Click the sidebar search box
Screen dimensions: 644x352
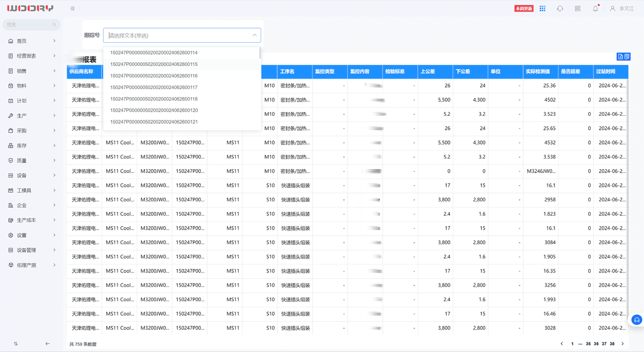click(x=31, y=25)
